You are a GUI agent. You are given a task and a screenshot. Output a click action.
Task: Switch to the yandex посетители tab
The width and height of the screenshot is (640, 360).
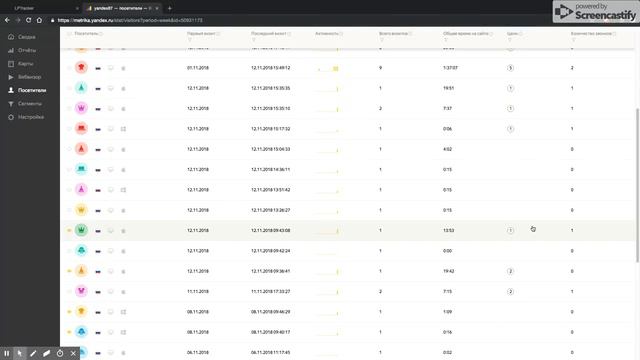(x=122, y=8)
